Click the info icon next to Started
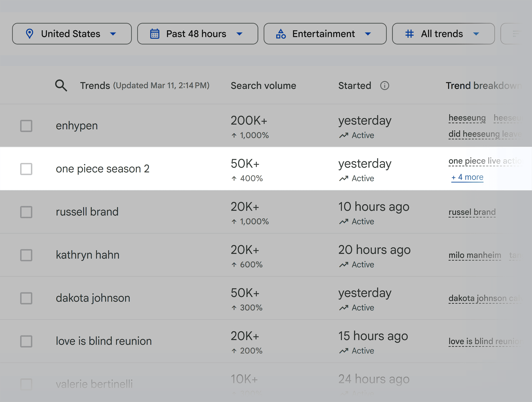532x402 pixels. 384,86
